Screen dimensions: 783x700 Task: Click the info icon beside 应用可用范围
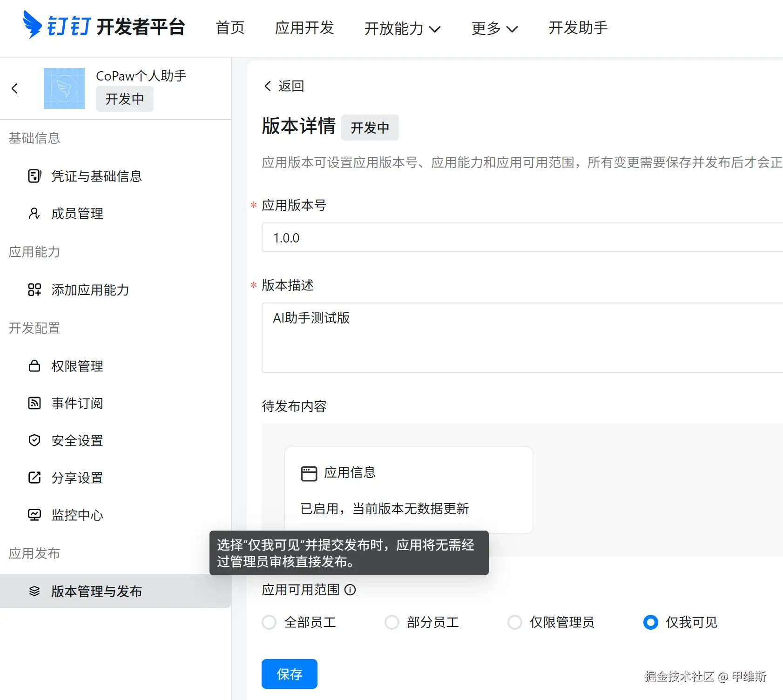click(x=350, y=590)
